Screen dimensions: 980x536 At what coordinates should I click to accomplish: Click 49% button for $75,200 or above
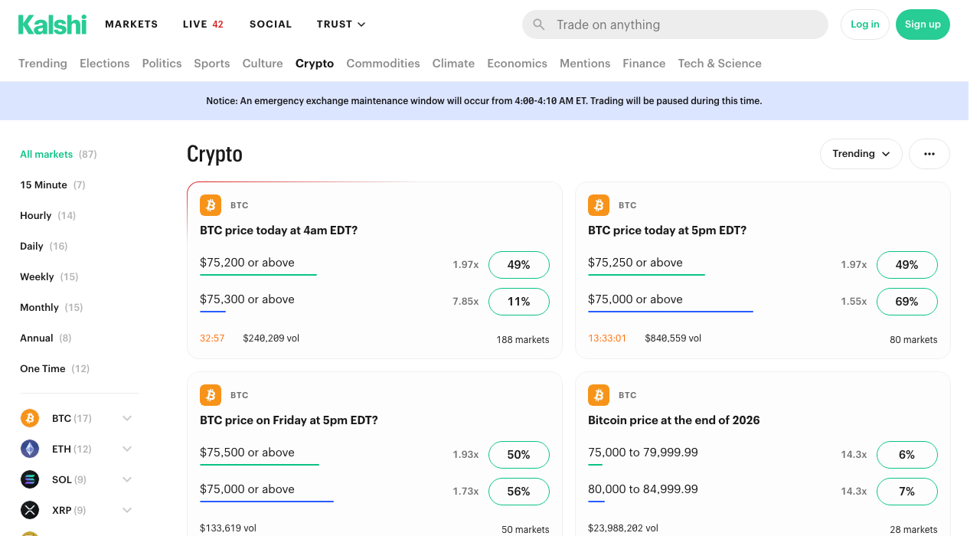(519, 265)
